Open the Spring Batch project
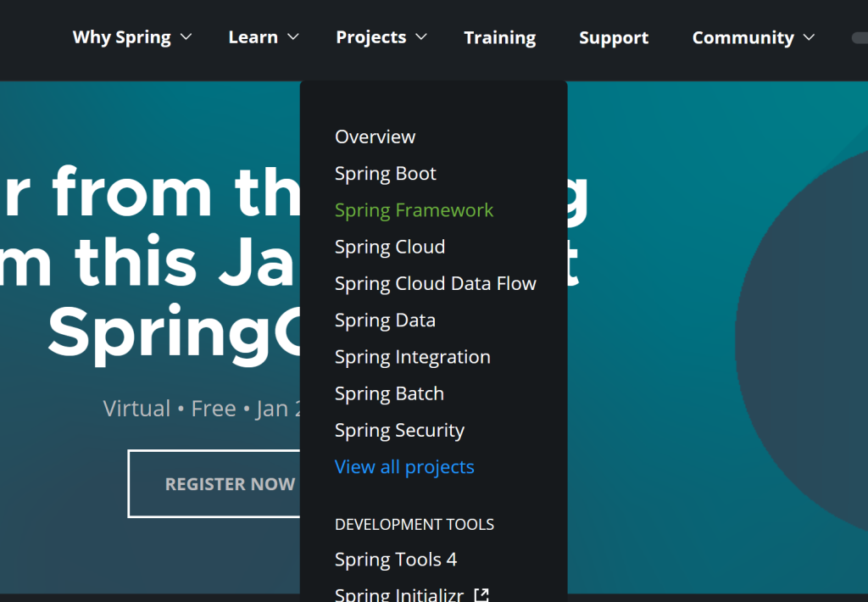868x602 pixels. pos(389,393)
